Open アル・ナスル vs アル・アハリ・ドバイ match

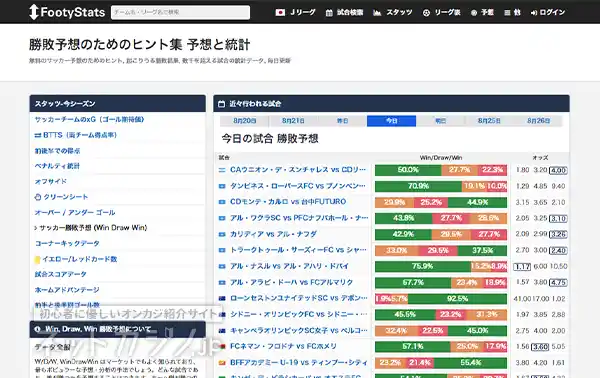coord(289,266)
